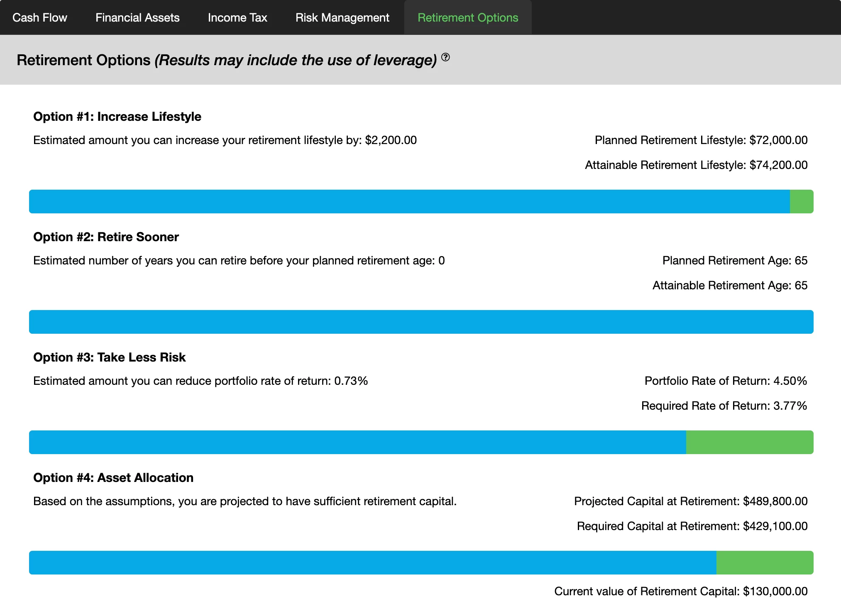
Task: Click the blue portion of Take Less Risk bar
Action: point(357,442)
